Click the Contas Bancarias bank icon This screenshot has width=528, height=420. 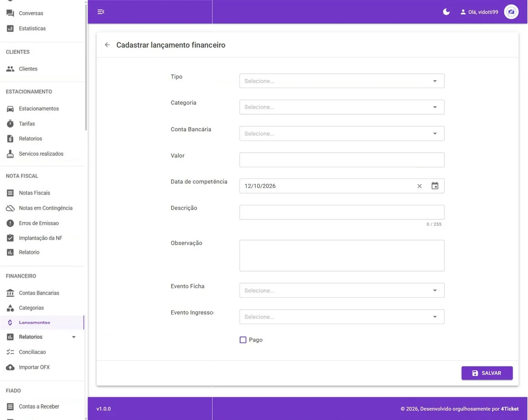coord(10,293)
